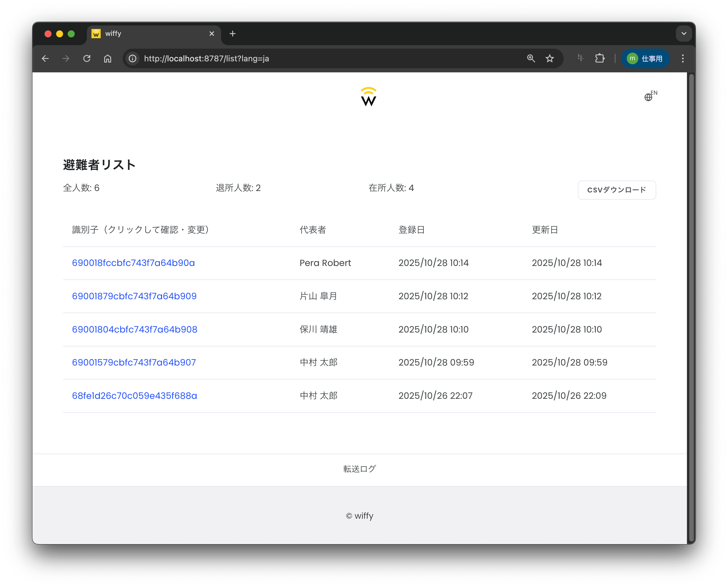Click the address bar URL field
Image resolution: width=728 pixels, height=587 pixels.
click(x=304, y=58)
